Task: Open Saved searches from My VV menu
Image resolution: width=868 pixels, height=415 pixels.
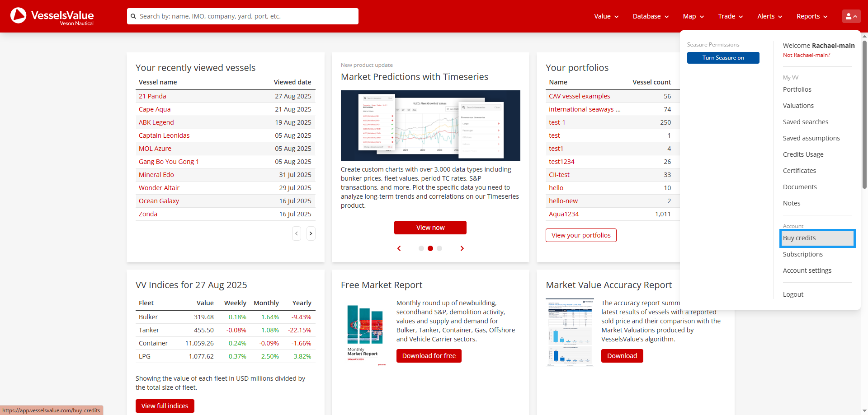Action: tap(806, 122)
